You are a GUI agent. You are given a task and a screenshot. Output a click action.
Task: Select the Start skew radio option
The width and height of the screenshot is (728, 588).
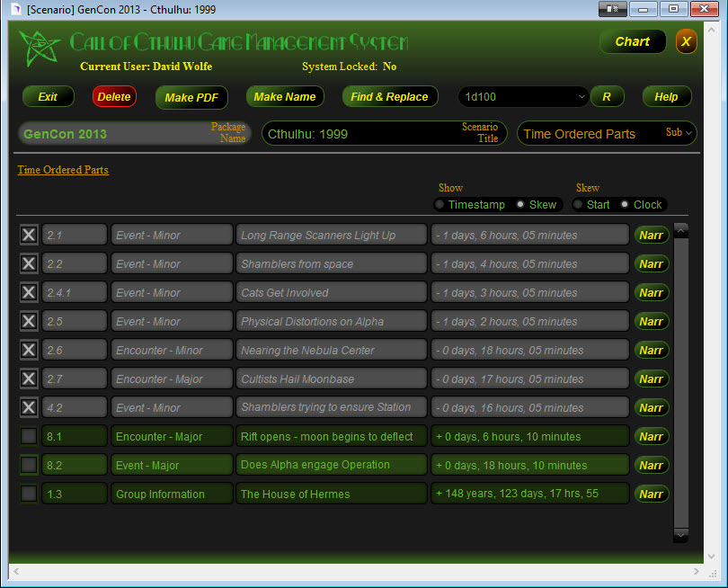tap(578, 204)
